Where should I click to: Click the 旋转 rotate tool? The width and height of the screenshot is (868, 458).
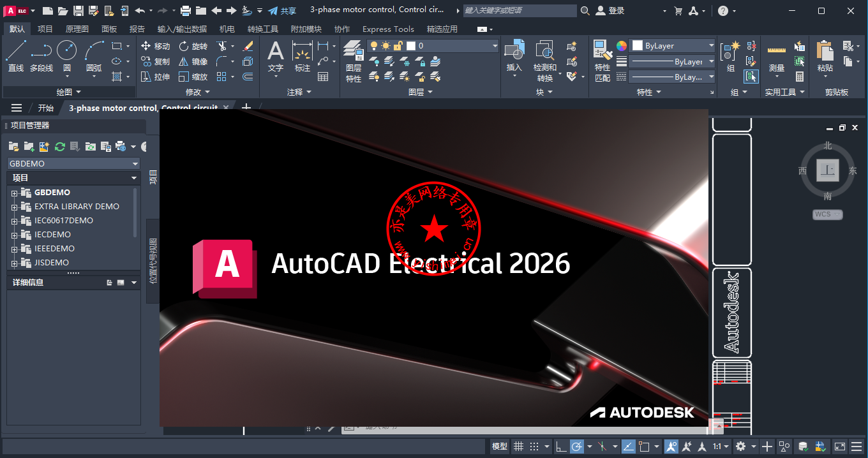tap(193, 46)
